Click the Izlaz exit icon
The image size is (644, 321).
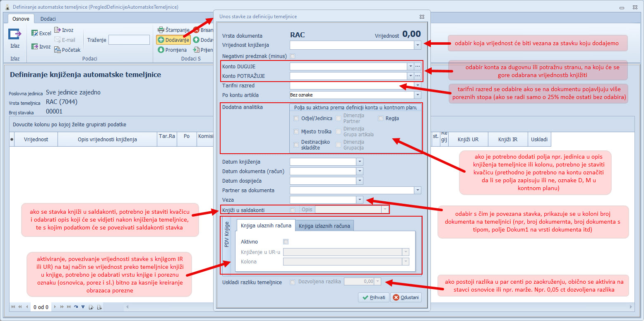[15, 35]
